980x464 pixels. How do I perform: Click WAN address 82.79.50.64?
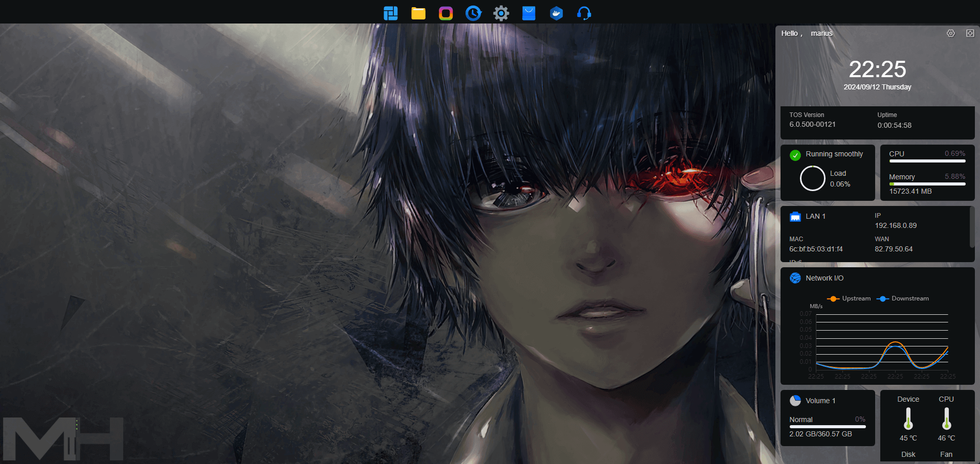coord(894,249)
